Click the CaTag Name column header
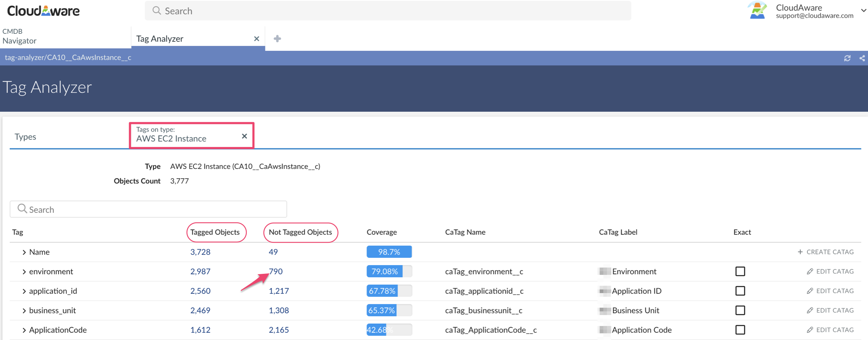Screen dimensions: 868x340 point(465,232)
